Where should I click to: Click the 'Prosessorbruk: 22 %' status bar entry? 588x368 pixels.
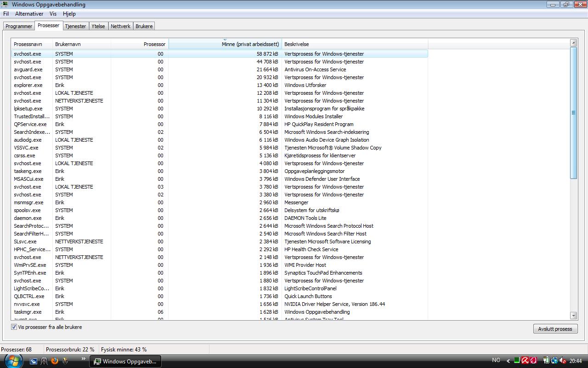tap(70, 350)
